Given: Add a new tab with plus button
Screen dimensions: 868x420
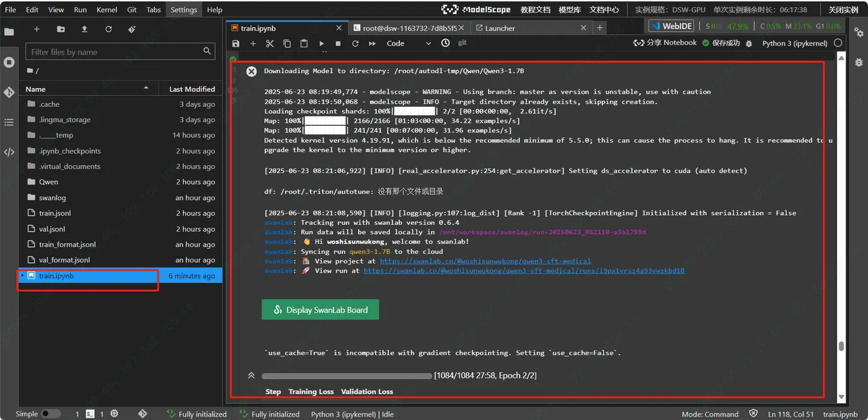Looking at the screenshot, I should coord(600,28).
